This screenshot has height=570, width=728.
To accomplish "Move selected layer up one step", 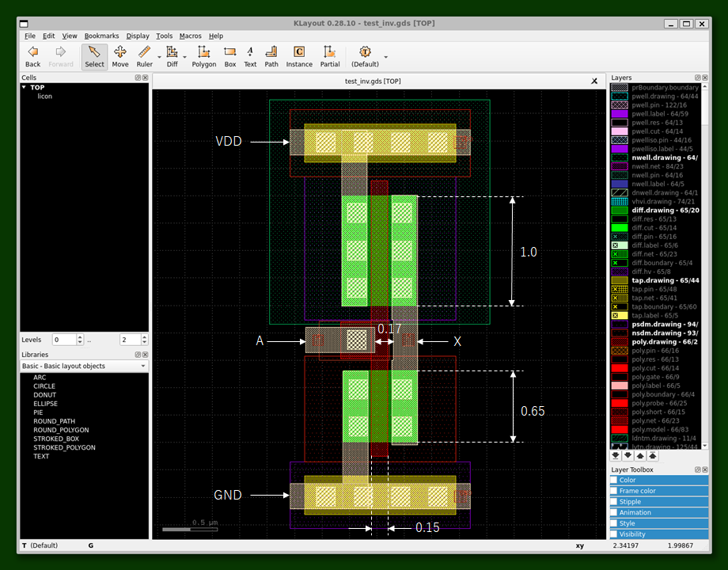I will point(640,456).
